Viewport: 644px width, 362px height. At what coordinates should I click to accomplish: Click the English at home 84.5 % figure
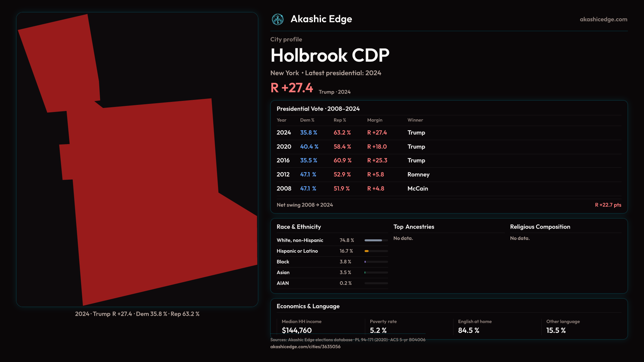click(x=469, y=330)
